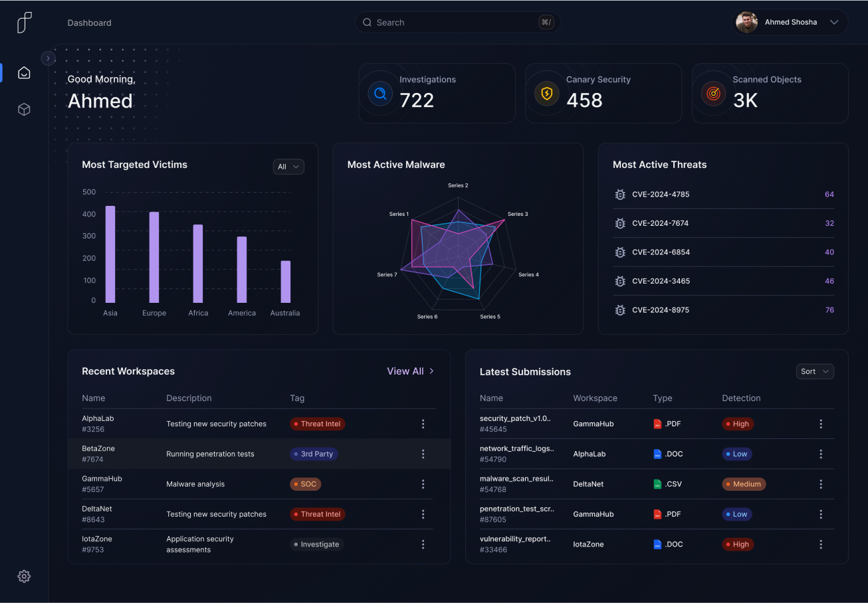This screenshot has height=603, width=868.
Task: Click the bug icon beside CVE-2024-6854
Action: point(620,252)
